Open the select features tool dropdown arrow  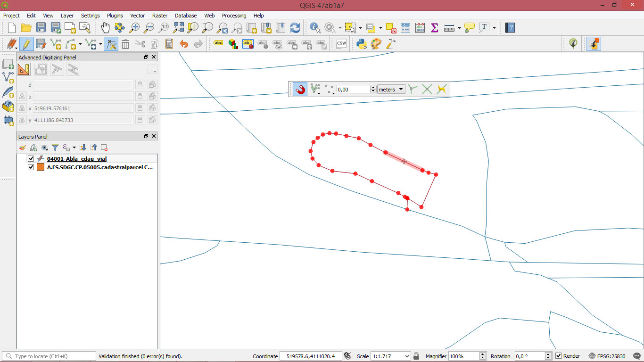tap(360, 28)
